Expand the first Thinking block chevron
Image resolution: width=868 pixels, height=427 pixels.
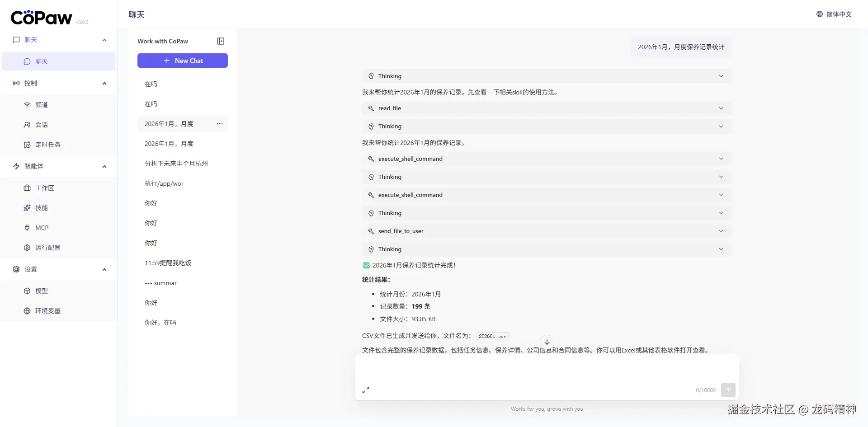point(721,76)
